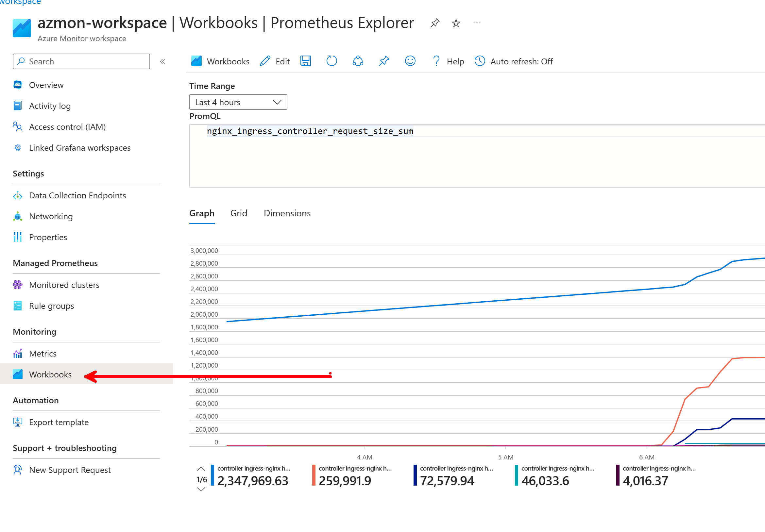
Task: Switch to the Dimensions tab
Action: pyautogui.click(x=287, y=213)
